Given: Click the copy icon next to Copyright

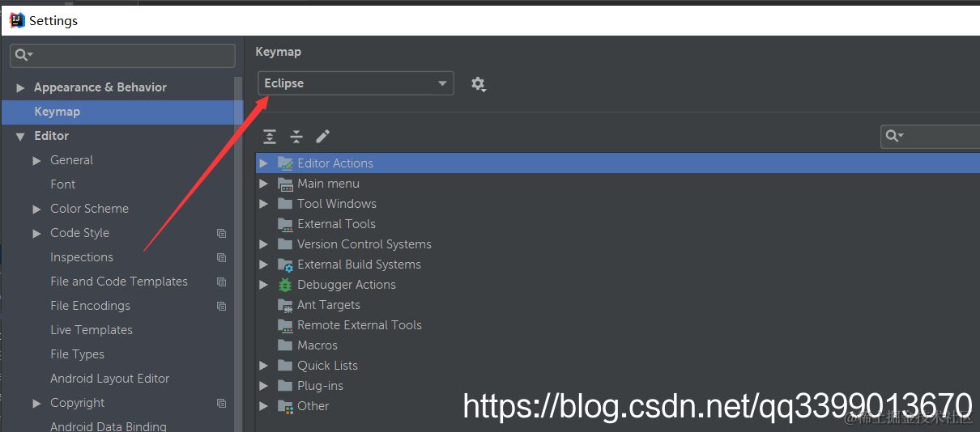Looking at the screenshot, I should pyautogui.click(x=221, y=403).
